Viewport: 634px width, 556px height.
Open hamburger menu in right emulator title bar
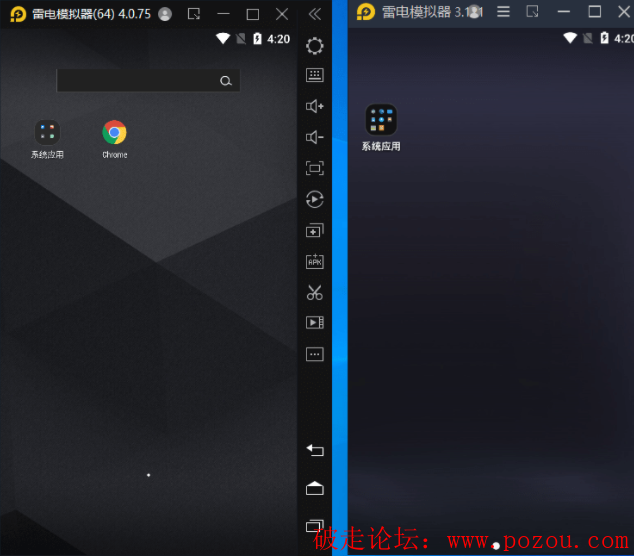point(503,11)
